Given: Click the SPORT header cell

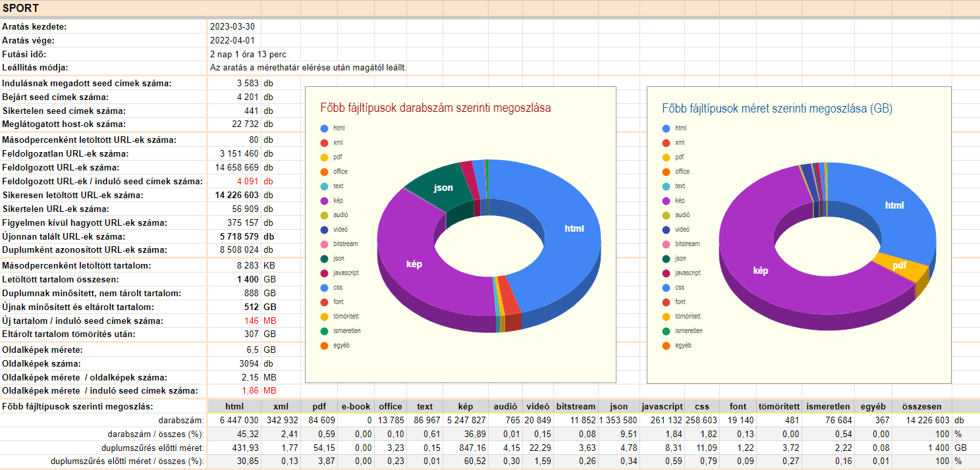Looking at the screenshot, I should point(21,9).
